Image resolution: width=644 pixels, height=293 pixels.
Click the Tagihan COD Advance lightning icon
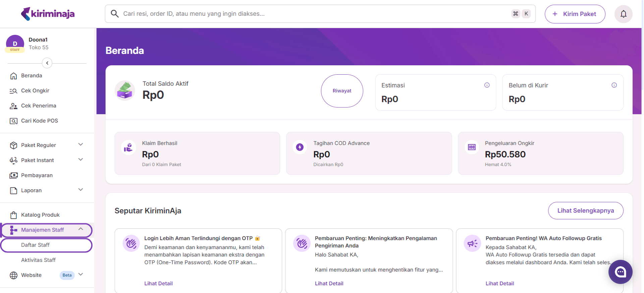300,147
